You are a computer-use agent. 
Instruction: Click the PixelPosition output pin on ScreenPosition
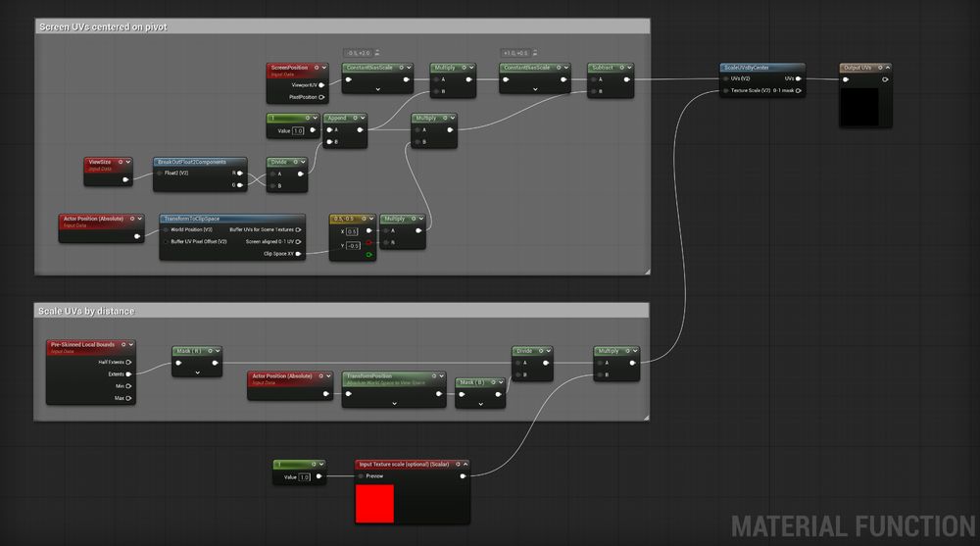[321, 97]
